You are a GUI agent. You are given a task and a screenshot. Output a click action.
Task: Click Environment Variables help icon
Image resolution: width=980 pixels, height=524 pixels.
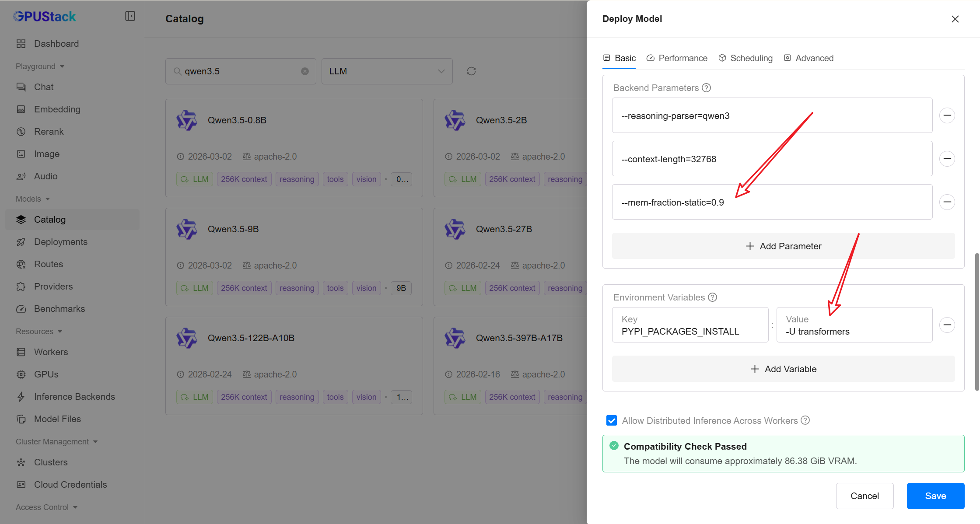tap(713, 297)
